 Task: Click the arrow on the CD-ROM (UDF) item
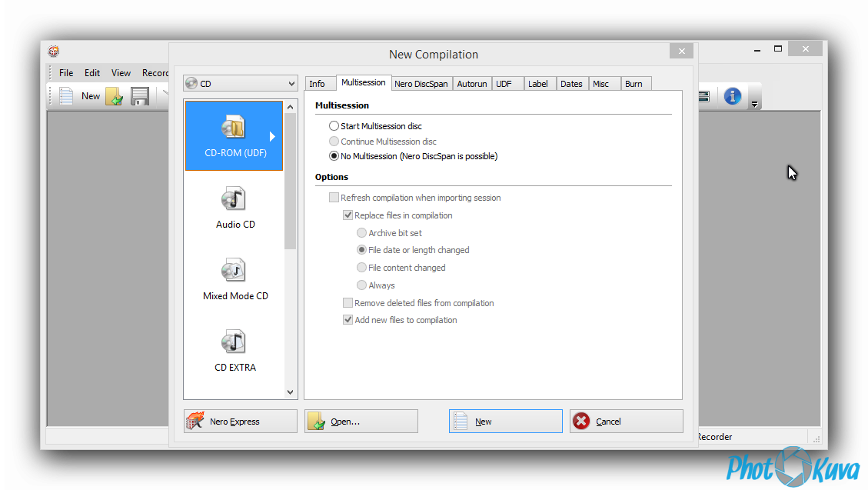pos(272,136)
